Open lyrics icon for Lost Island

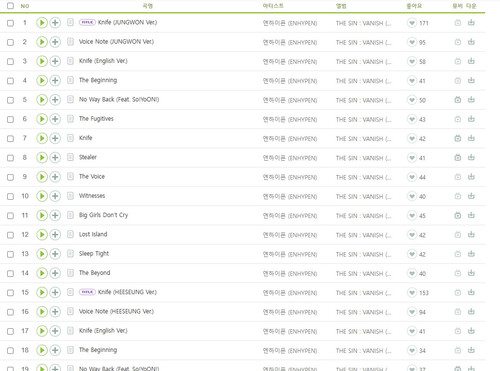[x=70, y=234]
